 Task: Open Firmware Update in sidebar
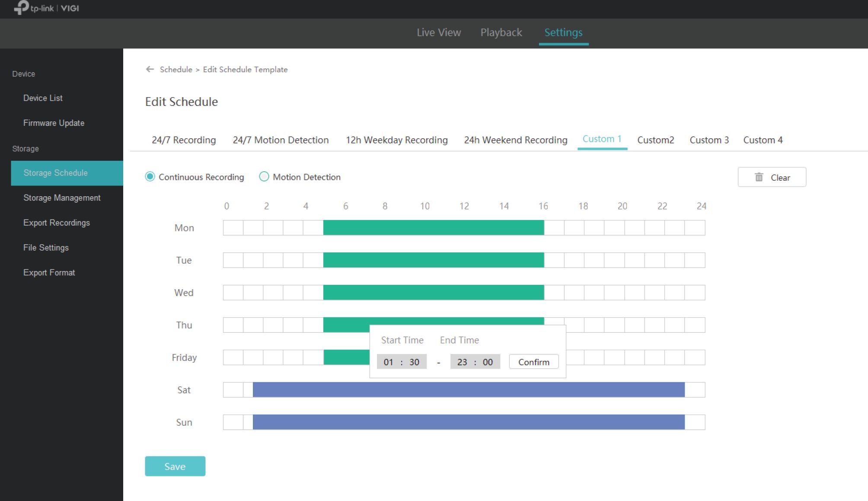coord(54,123)
